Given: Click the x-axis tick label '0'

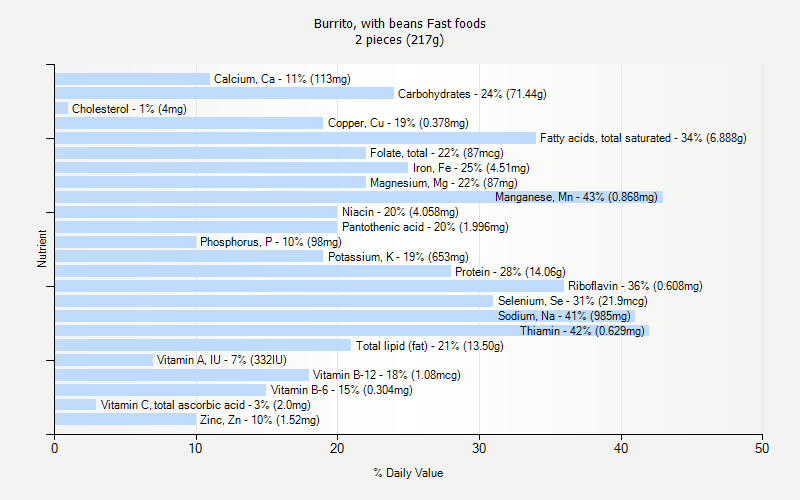Looking at the screenshot, I should click(x=55, y=448).
